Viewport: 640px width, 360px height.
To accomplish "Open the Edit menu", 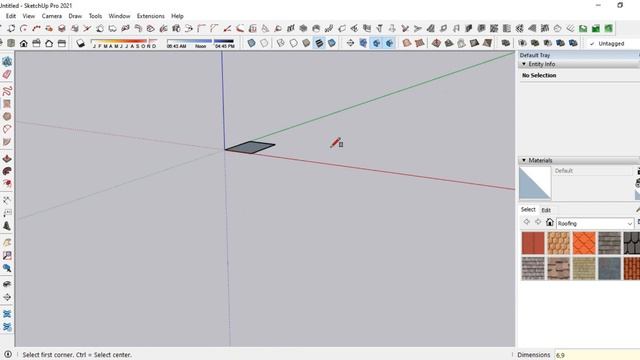I will (x=11, y=16).
